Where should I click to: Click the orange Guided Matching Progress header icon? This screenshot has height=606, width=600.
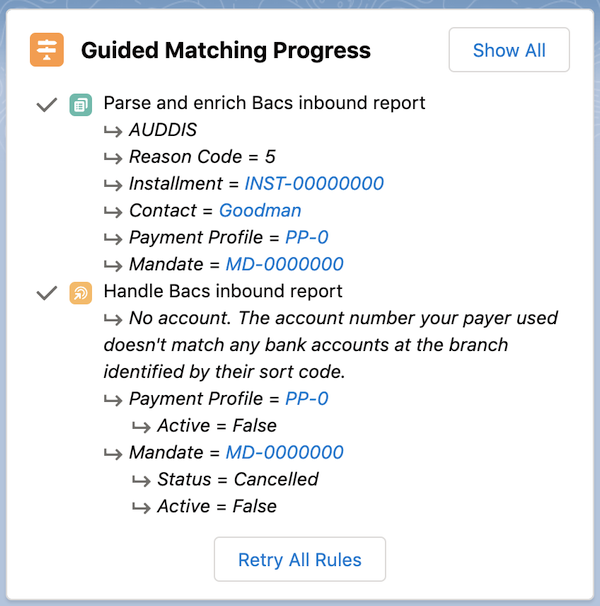tap(47, 49)
